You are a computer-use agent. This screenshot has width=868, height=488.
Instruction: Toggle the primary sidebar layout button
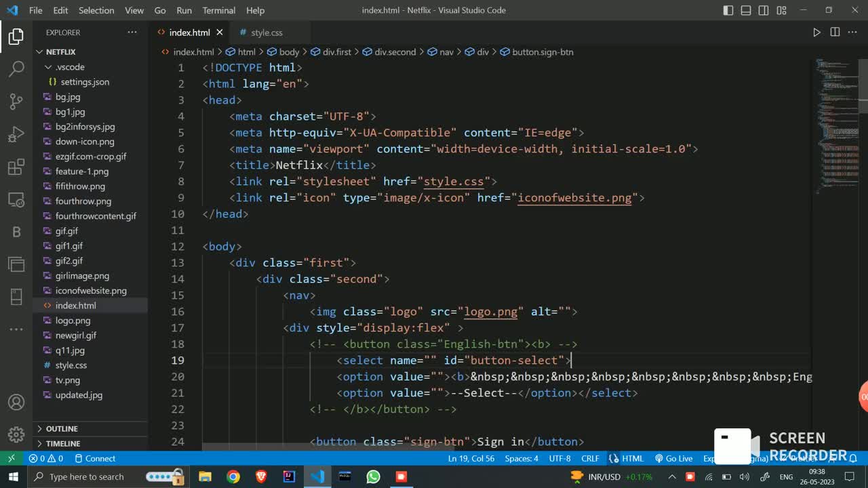(x=728, y=10)
